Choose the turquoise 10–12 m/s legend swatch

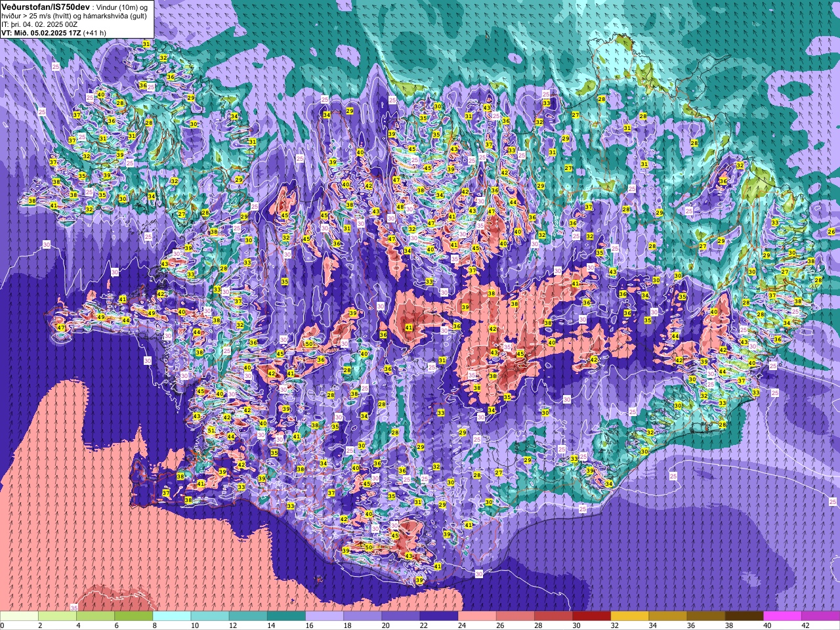(x=210, y=616)
